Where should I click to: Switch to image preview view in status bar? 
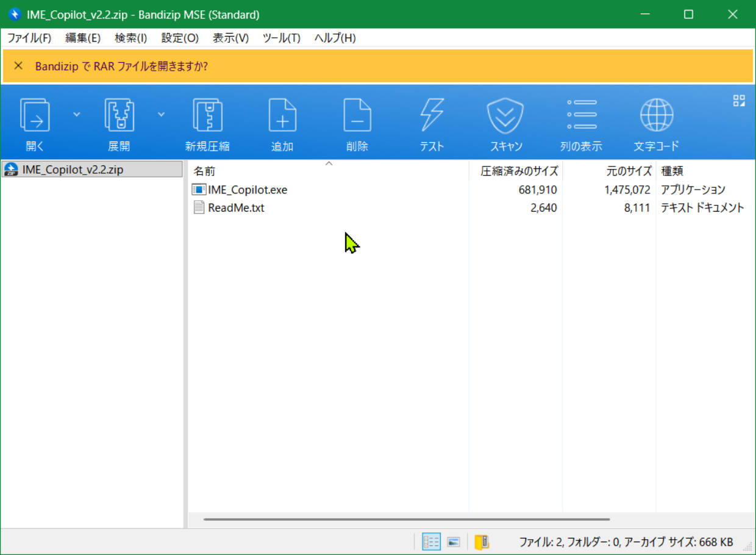[x=453, y=542]
